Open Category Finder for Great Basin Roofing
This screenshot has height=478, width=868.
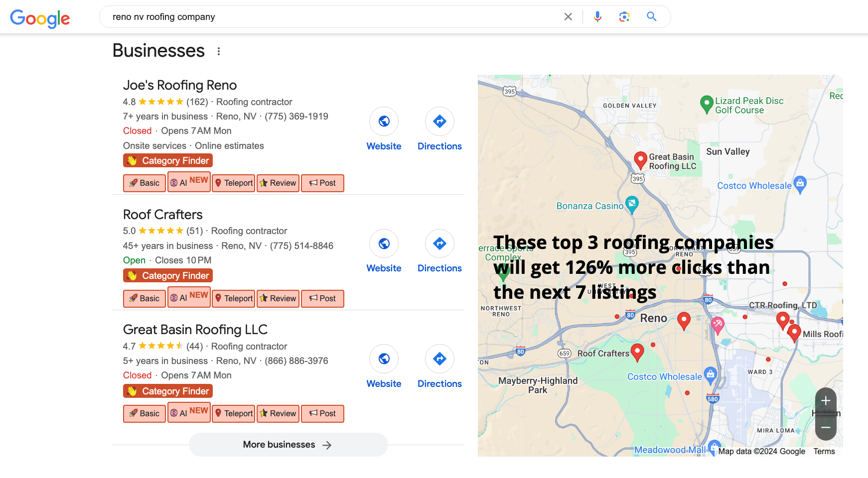click(x=168, y=391)
